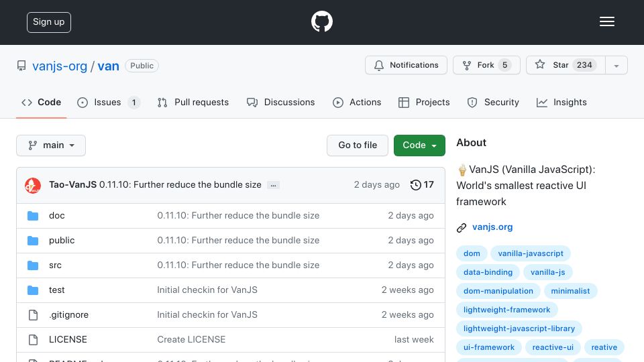
Task: Open the van repository name link
Action: 108,66
